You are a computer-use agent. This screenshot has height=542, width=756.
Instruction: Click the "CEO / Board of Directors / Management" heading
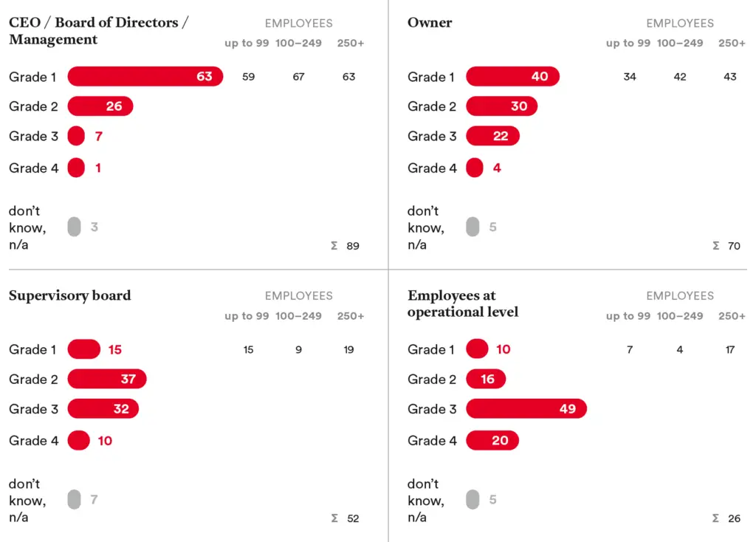98,30
